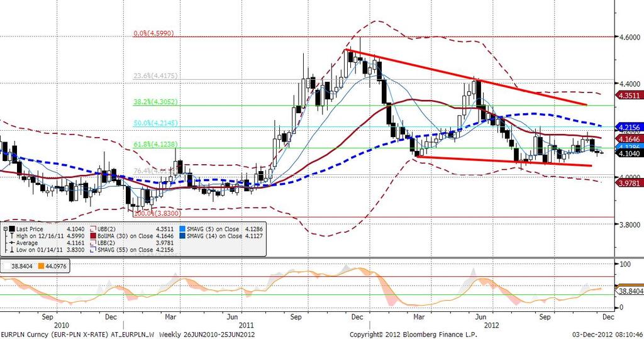The image size is (644, 339).
Task: Click the 50.0%(4.2145) Fibonacci label
Action: click(x=156, y=123)
